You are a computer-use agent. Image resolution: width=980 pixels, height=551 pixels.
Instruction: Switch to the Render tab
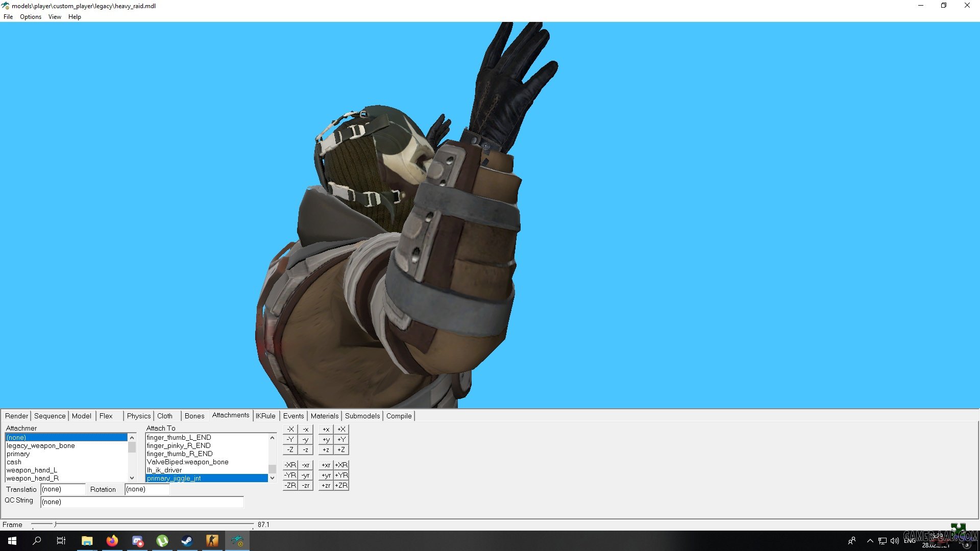[17, 416]
